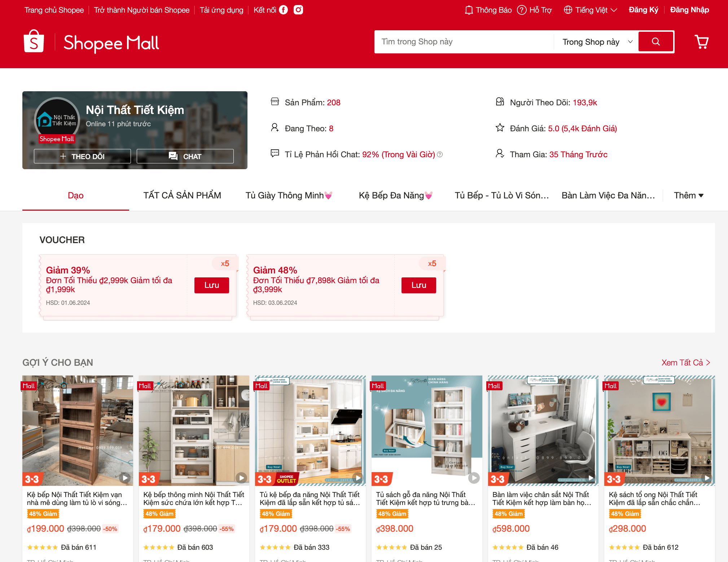Click the Shopee bag logo
This screenshot has height=562, width=728.
tap(34, 42)
